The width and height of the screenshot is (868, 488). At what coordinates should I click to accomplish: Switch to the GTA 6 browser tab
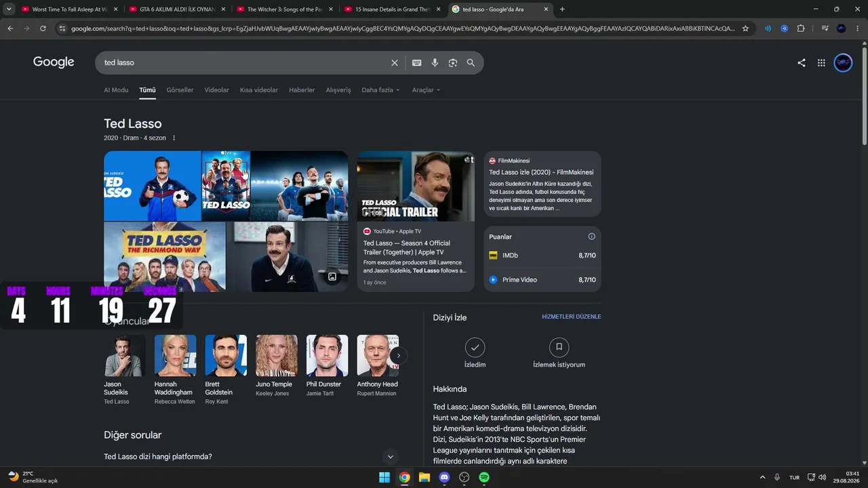(x=176, y=9)
